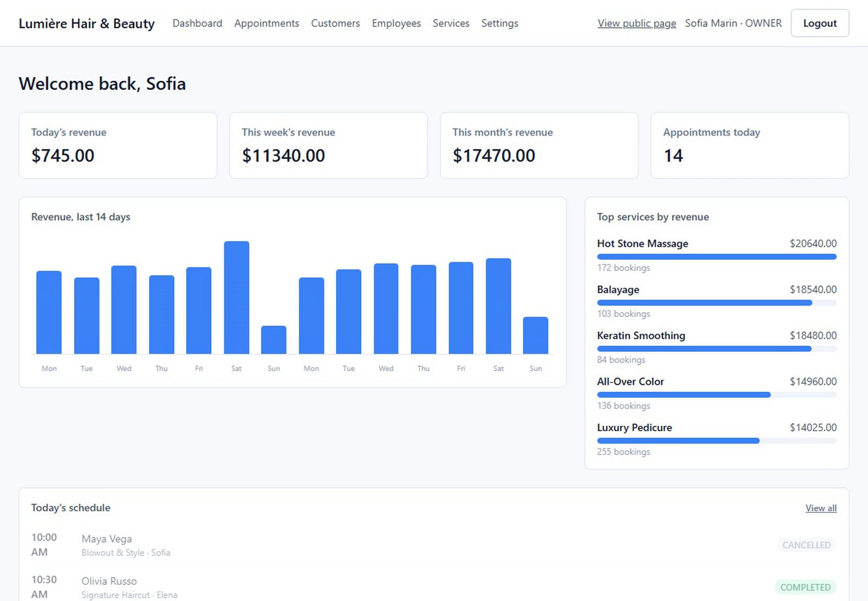This screenshot has height=601, width=868.
Task: Open Settings in the top navigation
Action: 500,23
